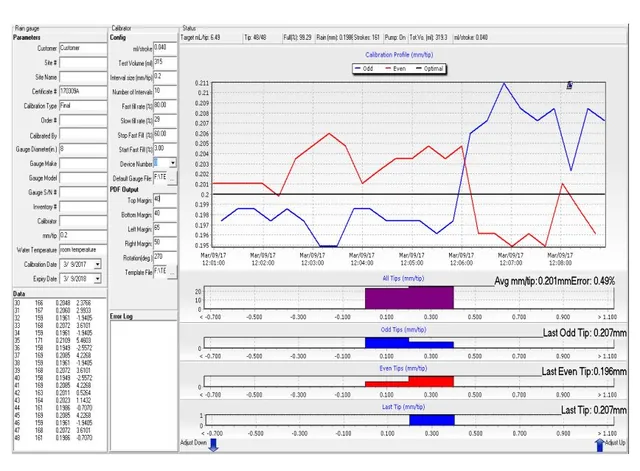The height and width of the screenshot is (471, 640).
Task: Click the Calibration Profile (mm/tip) chart title
Action: point(399,55)
